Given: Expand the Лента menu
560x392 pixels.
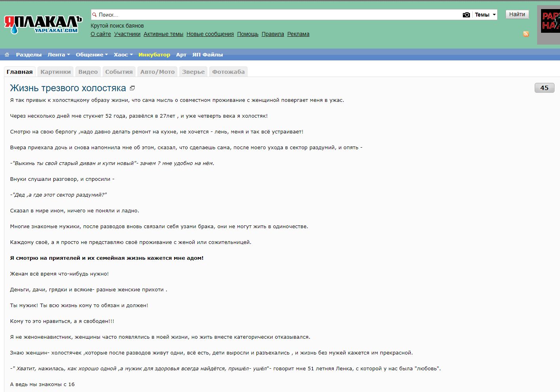Looking at the screenshot, I should [x=58, y=54].
